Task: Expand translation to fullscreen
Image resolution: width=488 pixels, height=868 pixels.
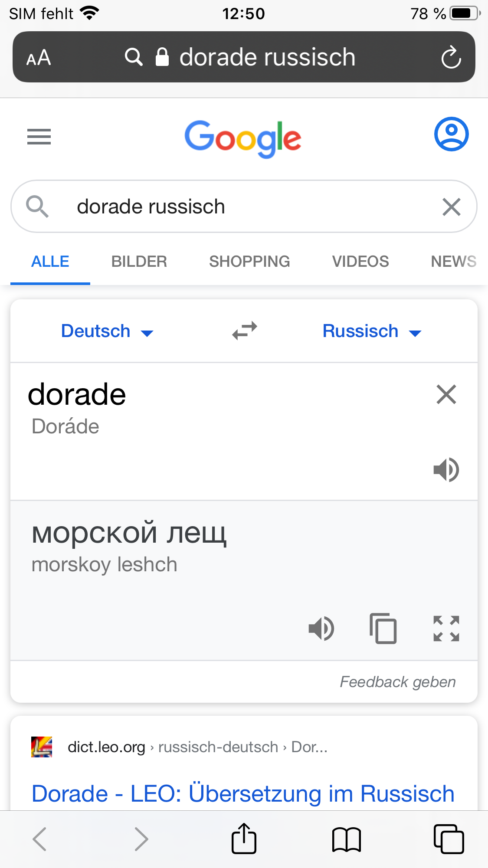Action: pyautogui.click(x=446, y=628)
